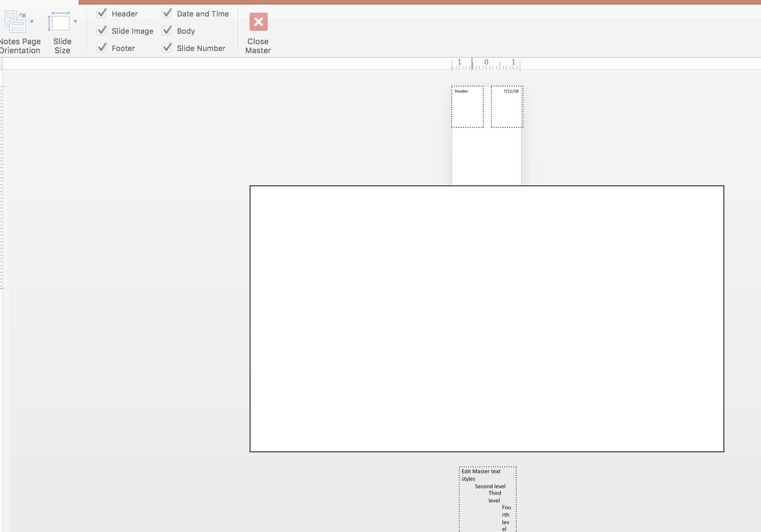The width and height of the screenshot is (761, 532).
Task: Click the horizontal ruler at 0 mark
Action: (x=486, y=64)
